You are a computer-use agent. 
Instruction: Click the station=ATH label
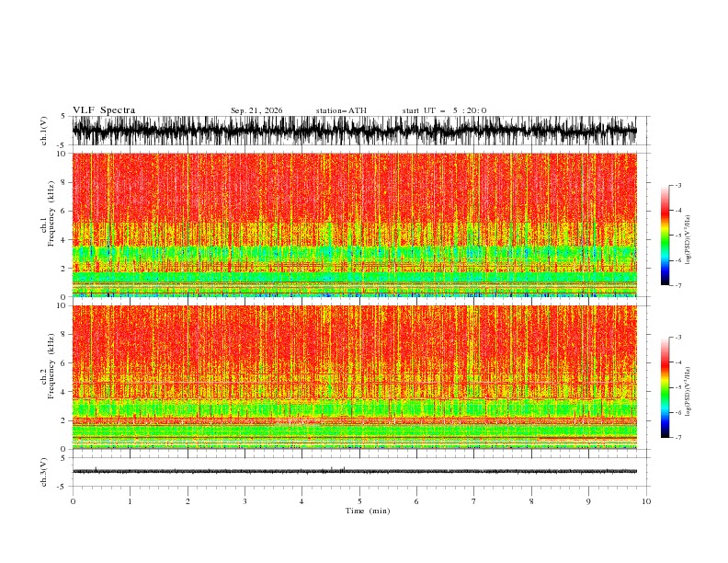click(x=341, y=110)
